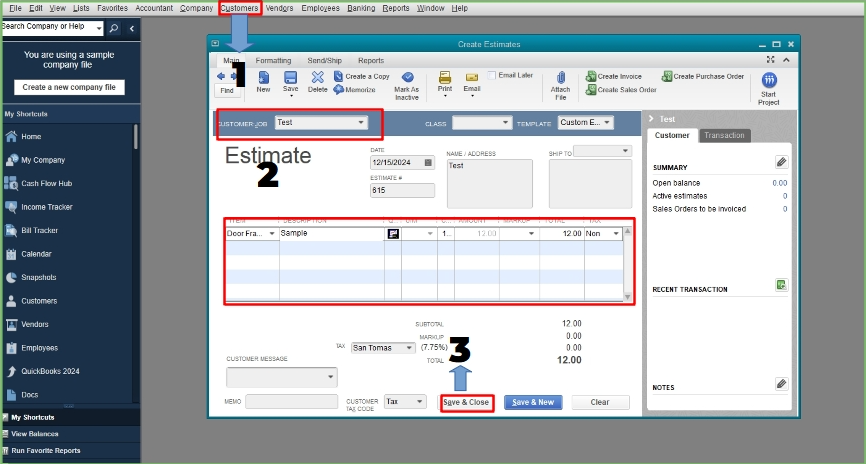Screen dimensions: 866x464
Task: Open the Customer Message dropdown
Action: click(330, 377)
